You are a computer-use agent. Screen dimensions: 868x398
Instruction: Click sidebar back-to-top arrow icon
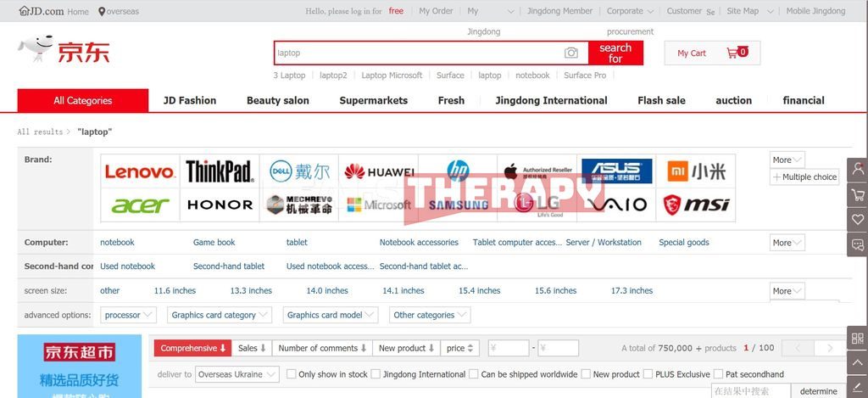click(858, 363)
